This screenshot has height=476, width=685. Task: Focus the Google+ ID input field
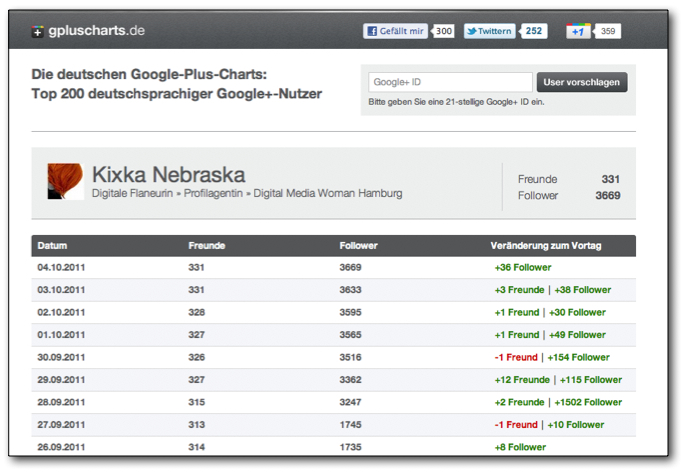point(449,82)
